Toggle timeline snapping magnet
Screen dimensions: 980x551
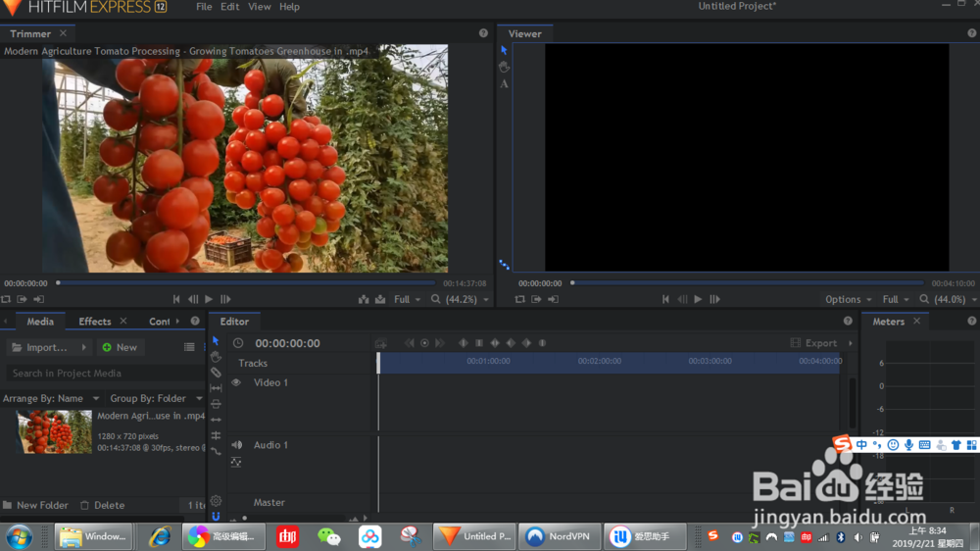click(x=216, y=516)
